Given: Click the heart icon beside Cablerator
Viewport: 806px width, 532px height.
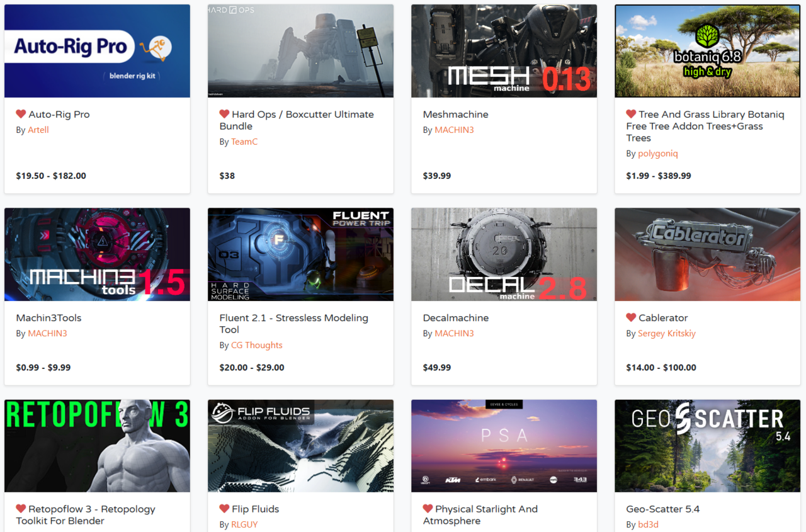Looking at the screenshot, I should [x=631, y=317].
